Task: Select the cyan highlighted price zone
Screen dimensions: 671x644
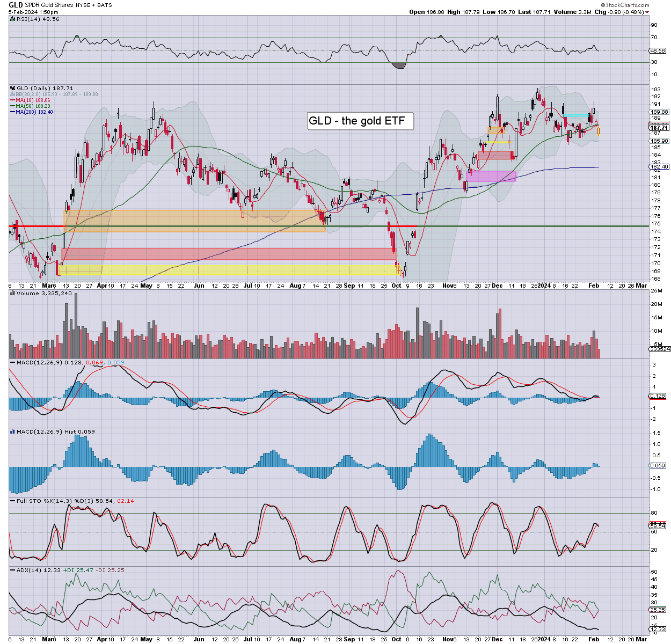Action: tap(575, 115)
